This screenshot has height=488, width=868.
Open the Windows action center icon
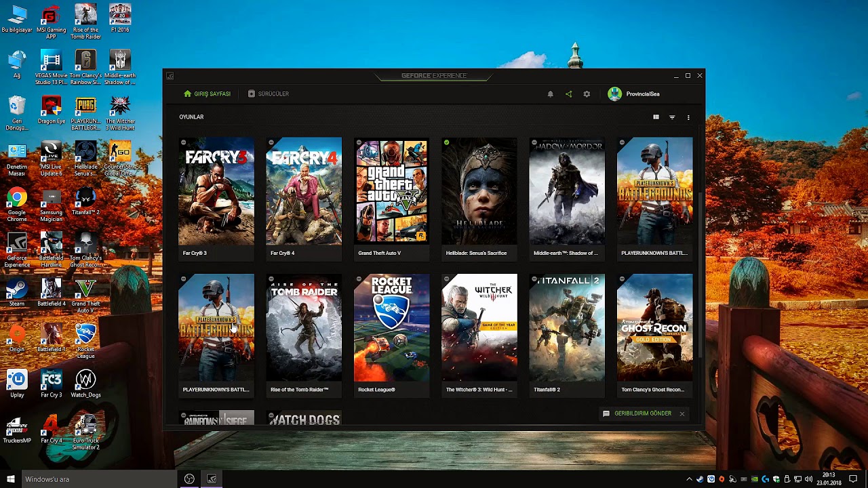[x=853, y=479]
